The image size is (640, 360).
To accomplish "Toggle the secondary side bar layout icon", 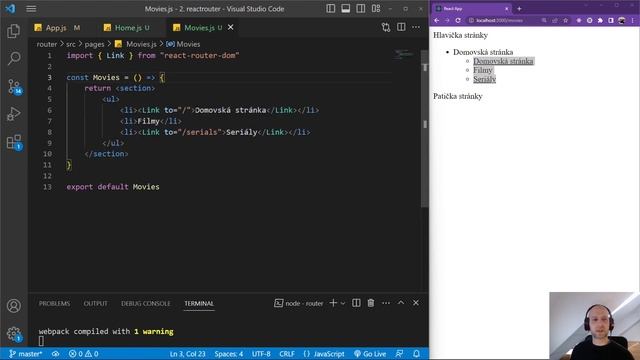I will click(x=361, y=9).
